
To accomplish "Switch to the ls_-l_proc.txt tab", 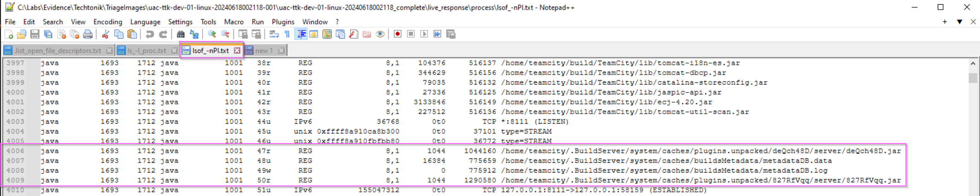I will click(146, 51).
